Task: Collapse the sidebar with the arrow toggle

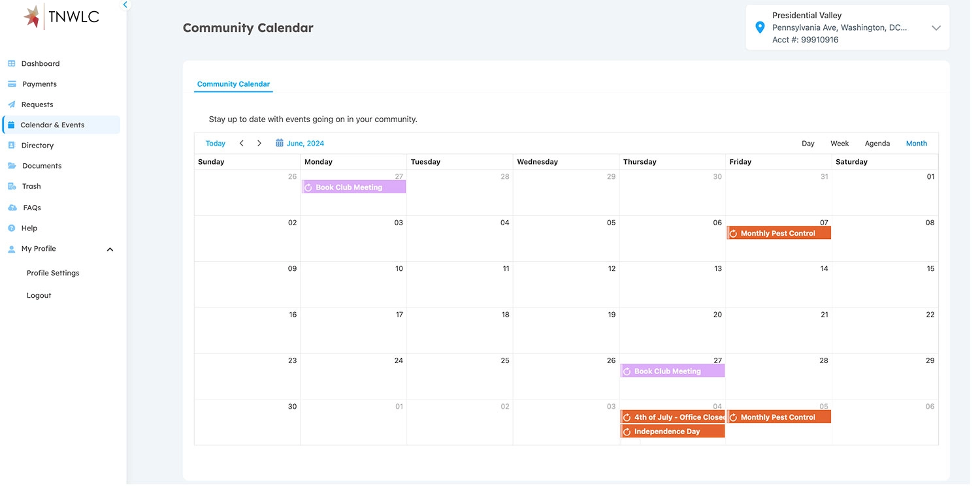Action: 125,5
